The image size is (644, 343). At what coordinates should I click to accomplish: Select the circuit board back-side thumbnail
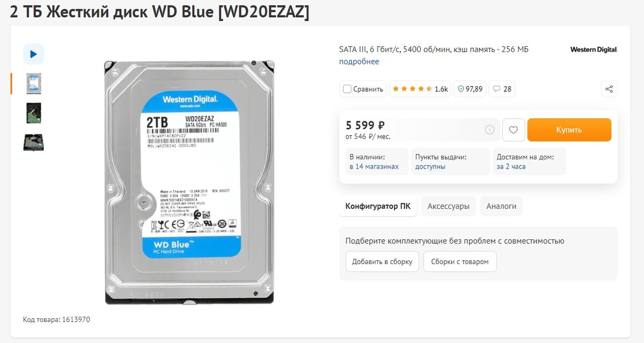[x=33, y=113]
